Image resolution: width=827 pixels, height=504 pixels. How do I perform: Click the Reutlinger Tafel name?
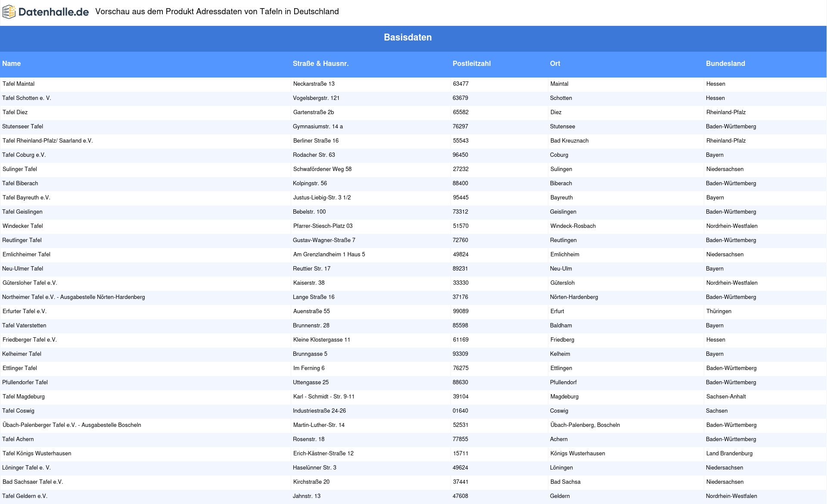click(x=22, y=240)
